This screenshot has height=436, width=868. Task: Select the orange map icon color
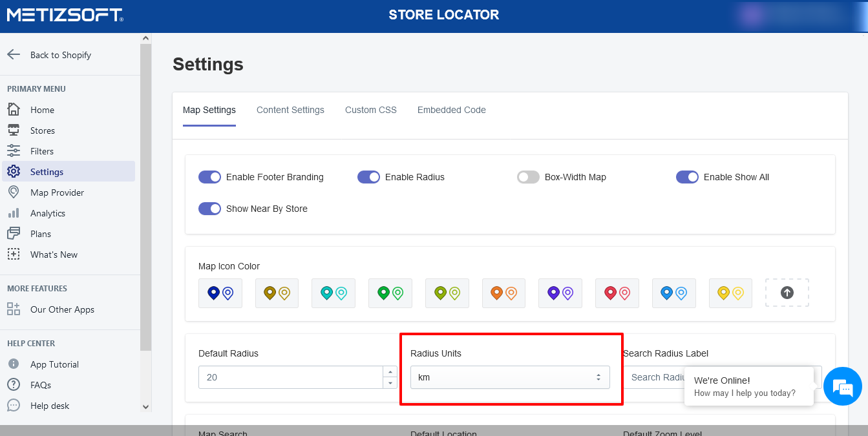503,293
